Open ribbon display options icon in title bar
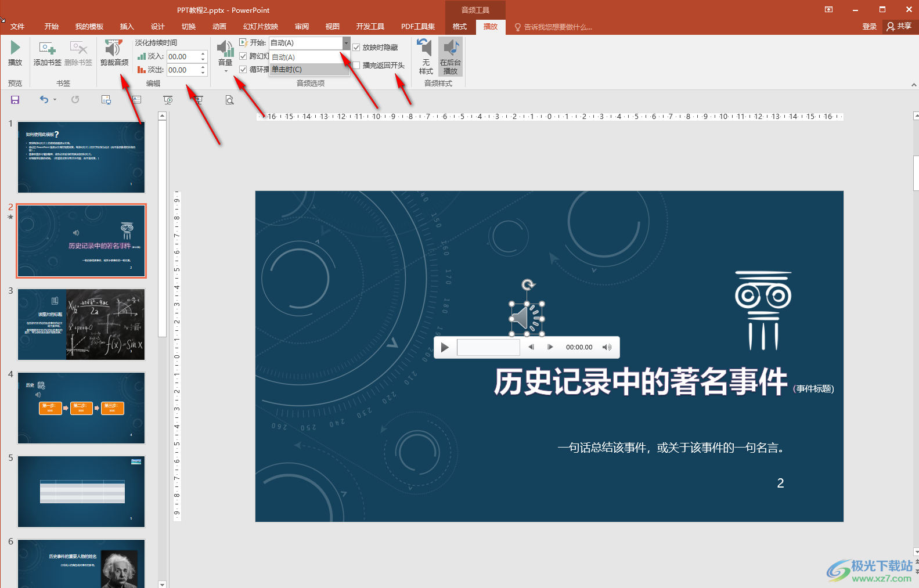This screenshot has height=588, width=919. (x=828, y=10)
